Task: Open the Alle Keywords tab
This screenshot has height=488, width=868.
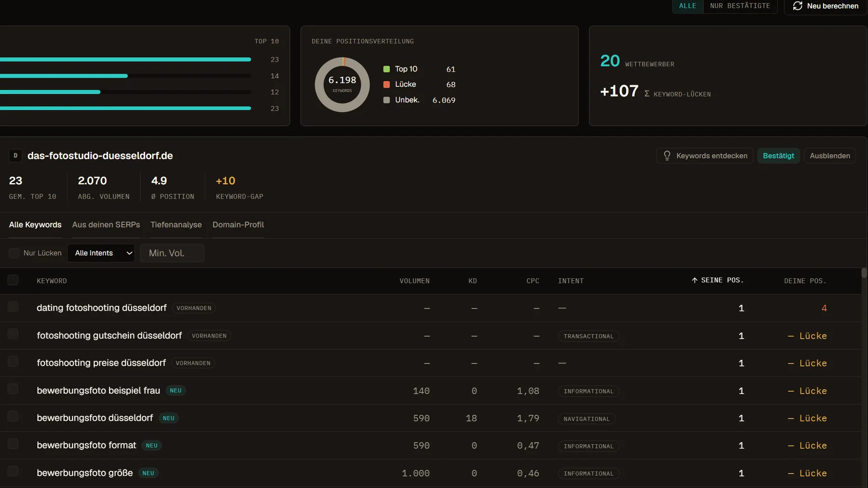Action: tap(35, 225)
